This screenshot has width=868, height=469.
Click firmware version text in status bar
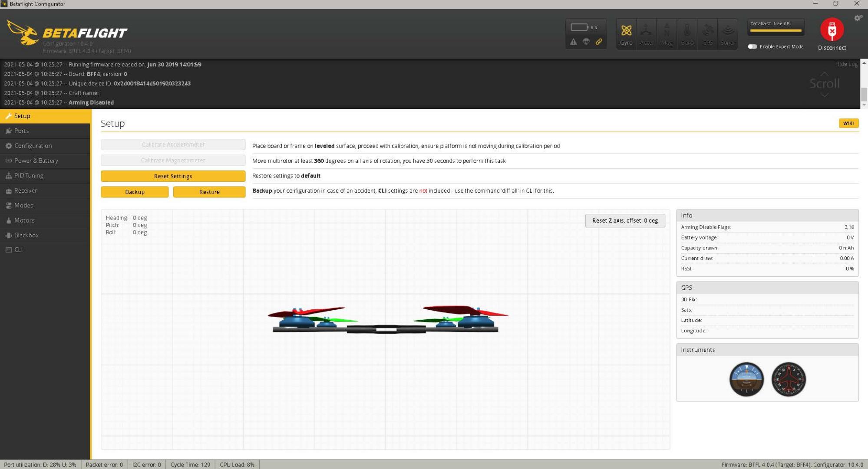click(x=792, y=465)
